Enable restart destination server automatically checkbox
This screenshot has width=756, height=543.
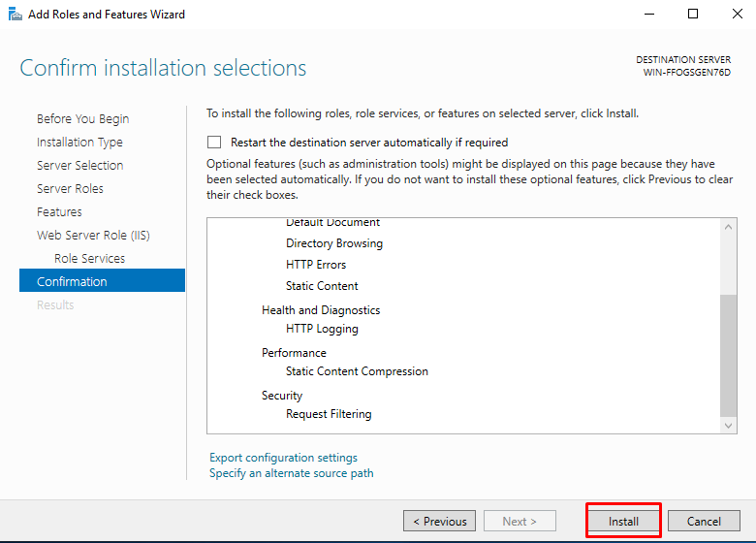click(214, 143)
